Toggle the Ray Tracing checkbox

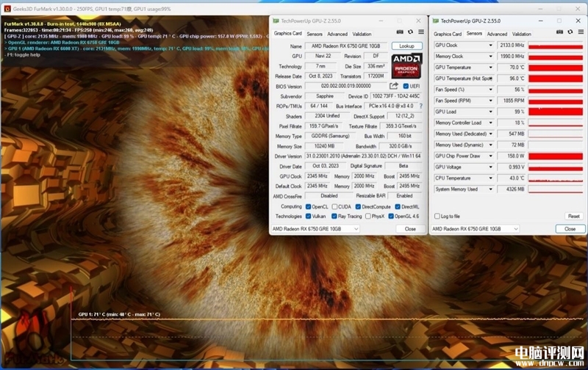point(334,216)
